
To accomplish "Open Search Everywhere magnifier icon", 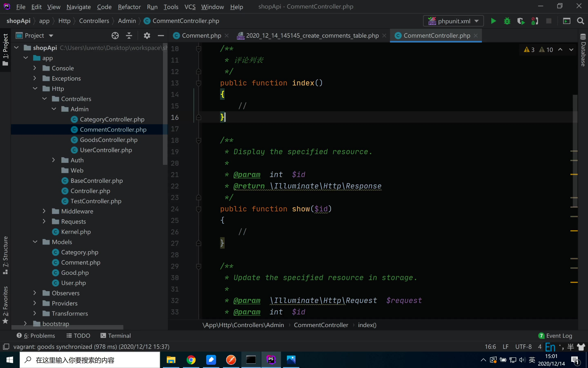I will (580, 21).
